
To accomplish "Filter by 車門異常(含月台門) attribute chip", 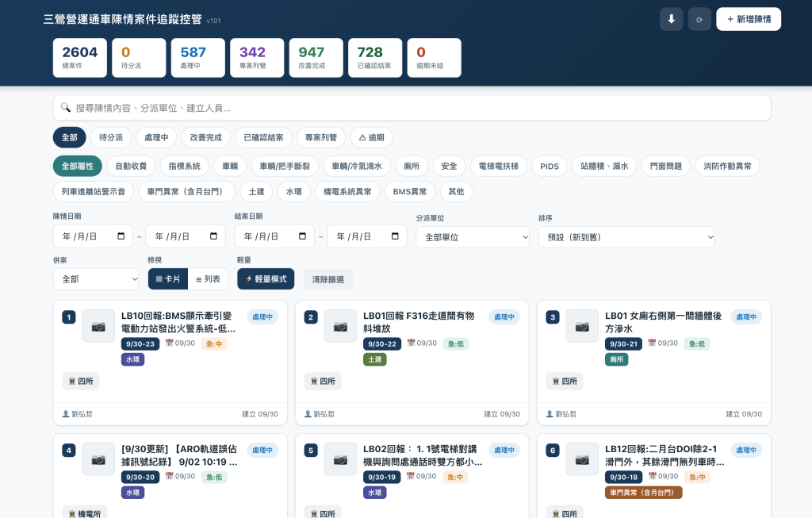I will [187, 192].
